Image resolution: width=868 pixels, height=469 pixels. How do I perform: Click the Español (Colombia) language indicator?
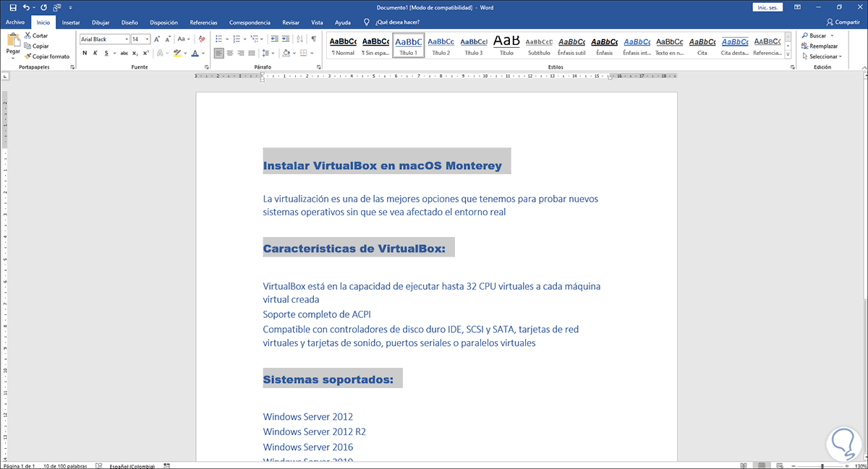point(134,465)
